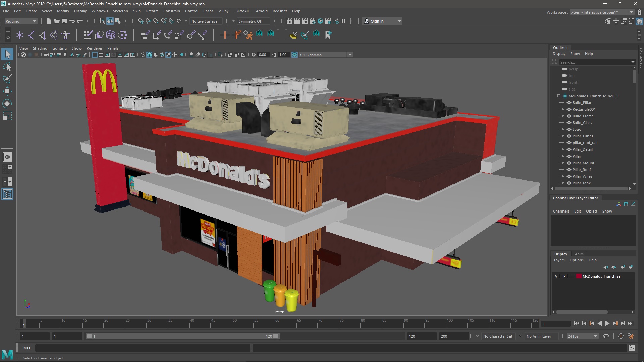Image resolution: width=644 pixels, height=362 pixels.
Task: Click the HumanIK running figure icon
Action: (248, 35)
